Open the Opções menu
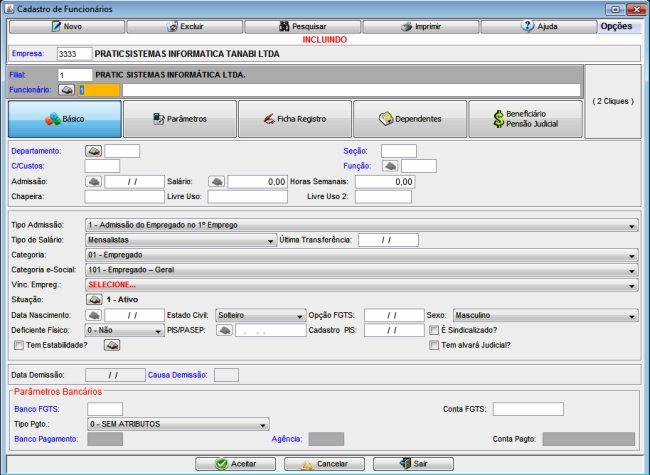This screenshot has height=475, width=650. click(616, 26)
